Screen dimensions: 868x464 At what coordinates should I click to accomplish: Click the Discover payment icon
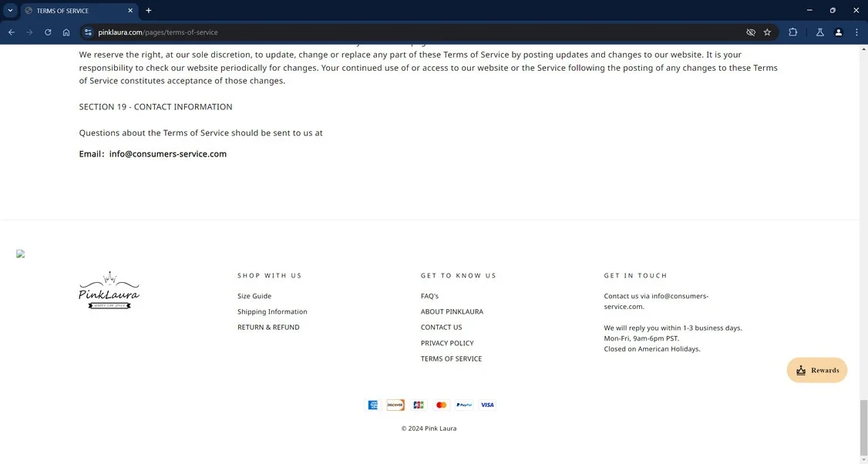pos(395,405)
